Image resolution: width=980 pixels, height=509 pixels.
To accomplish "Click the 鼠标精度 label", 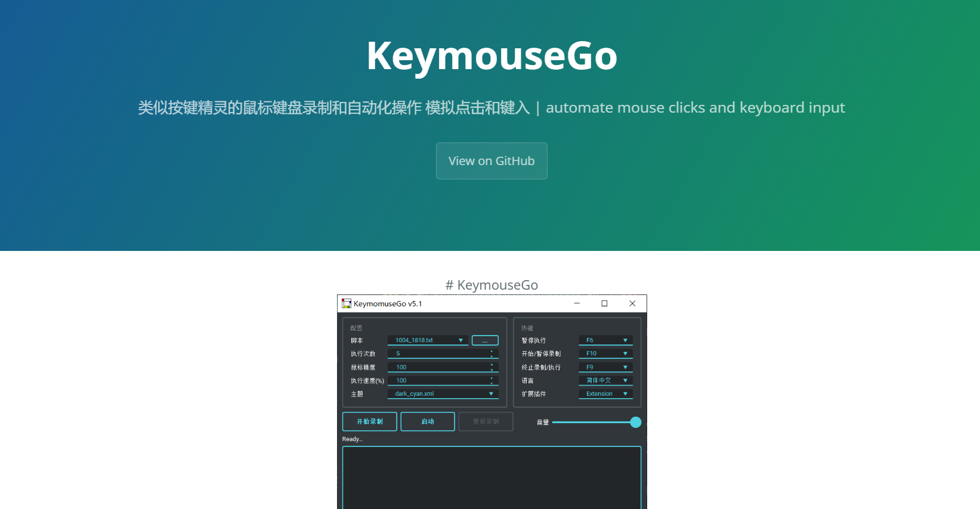I will [363, 368].
